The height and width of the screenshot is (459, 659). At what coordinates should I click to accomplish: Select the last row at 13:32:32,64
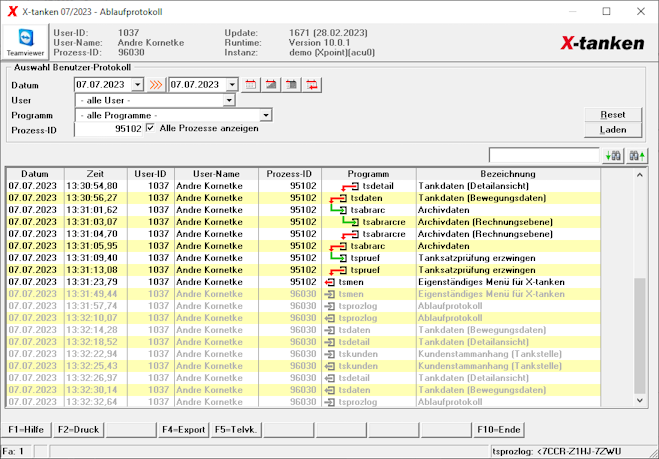tap(303, 402)
